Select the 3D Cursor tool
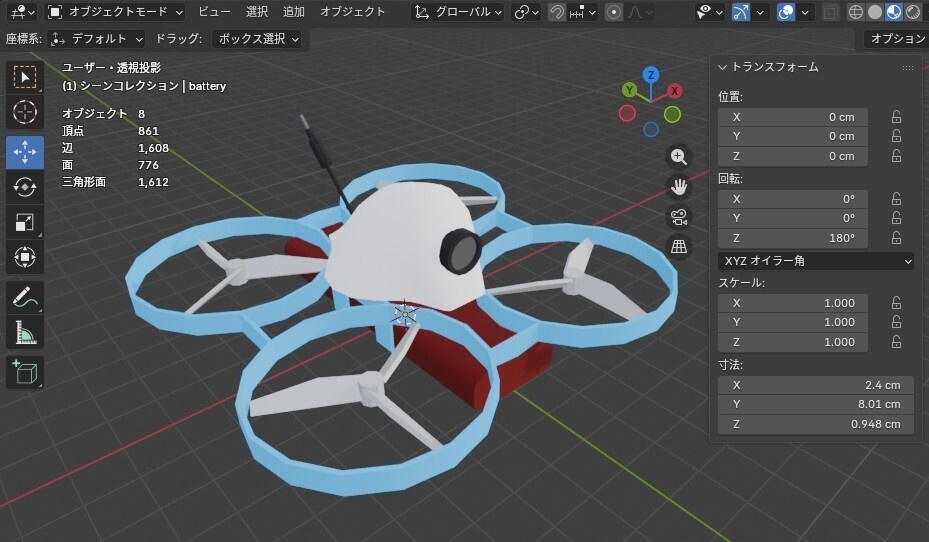This screenshot has width=929, height=542. (x=25, y=112)
